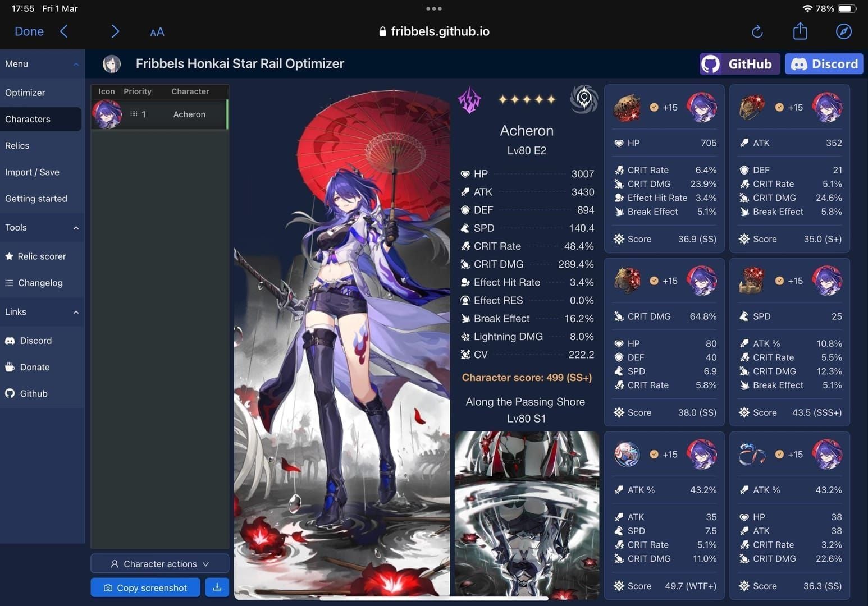Image resolution: width=868 pixels, height=606 pixels.
Task: Open Relic scorer tool
Action: pos(42,256)
